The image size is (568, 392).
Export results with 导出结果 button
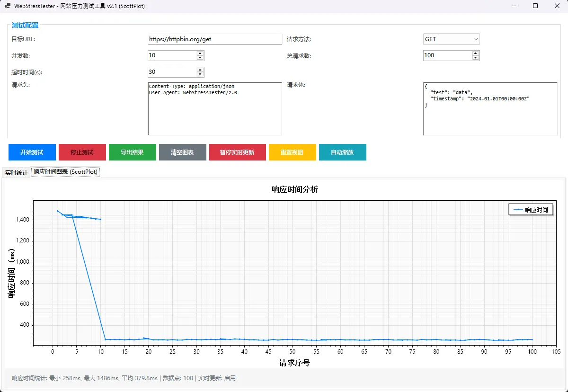point(132,152)
